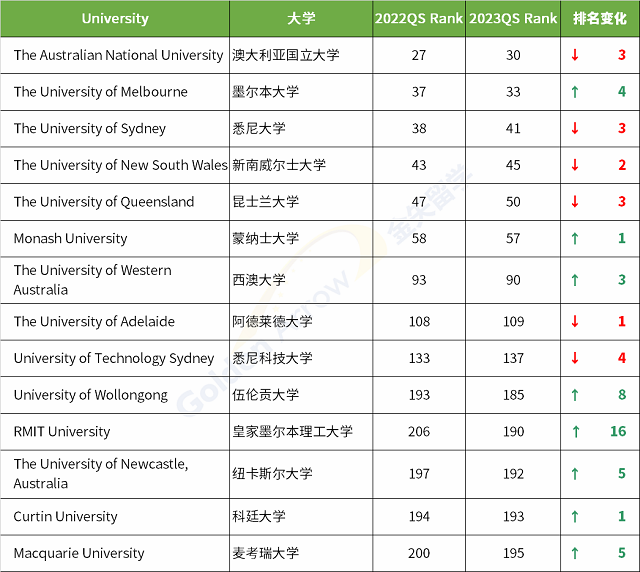
Task: Click the red down arrow in Technology Sydney row
Action: click(575, 358)
